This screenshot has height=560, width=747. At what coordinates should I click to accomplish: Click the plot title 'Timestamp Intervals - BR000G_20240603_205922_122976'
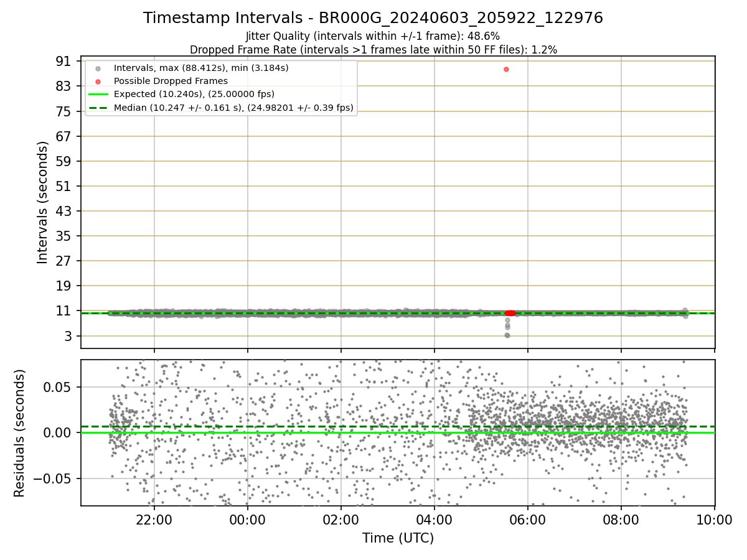point(373,18)
